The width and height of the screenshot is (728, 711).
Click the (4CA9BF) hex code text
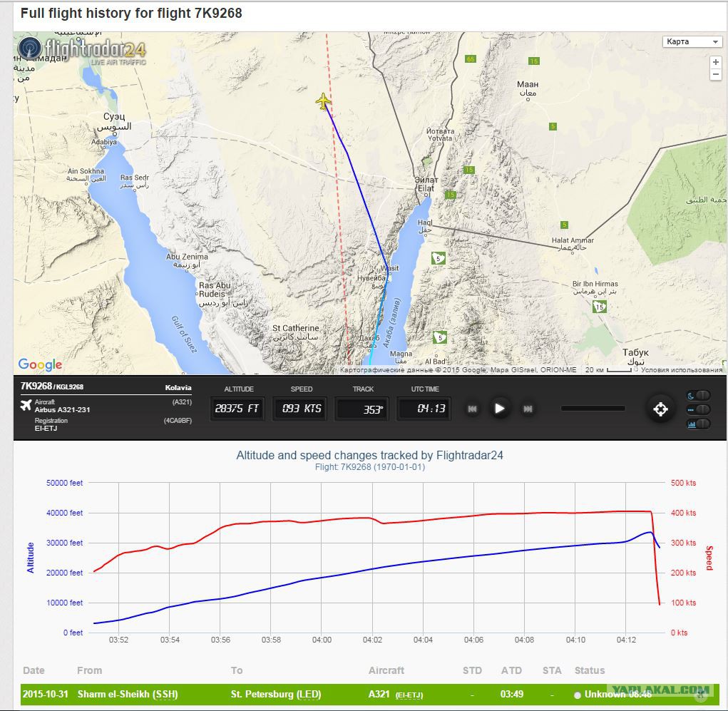(x=178, y=421)
